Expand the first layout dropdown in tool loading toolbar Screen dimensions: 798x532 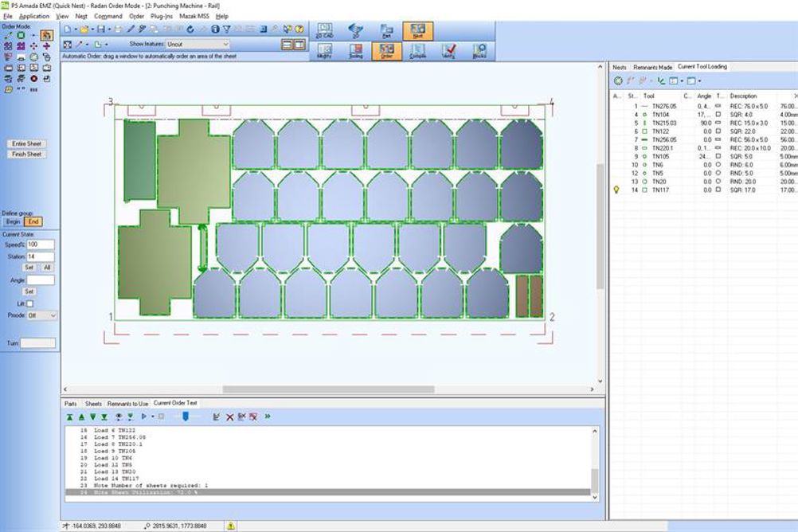(682, 81)
